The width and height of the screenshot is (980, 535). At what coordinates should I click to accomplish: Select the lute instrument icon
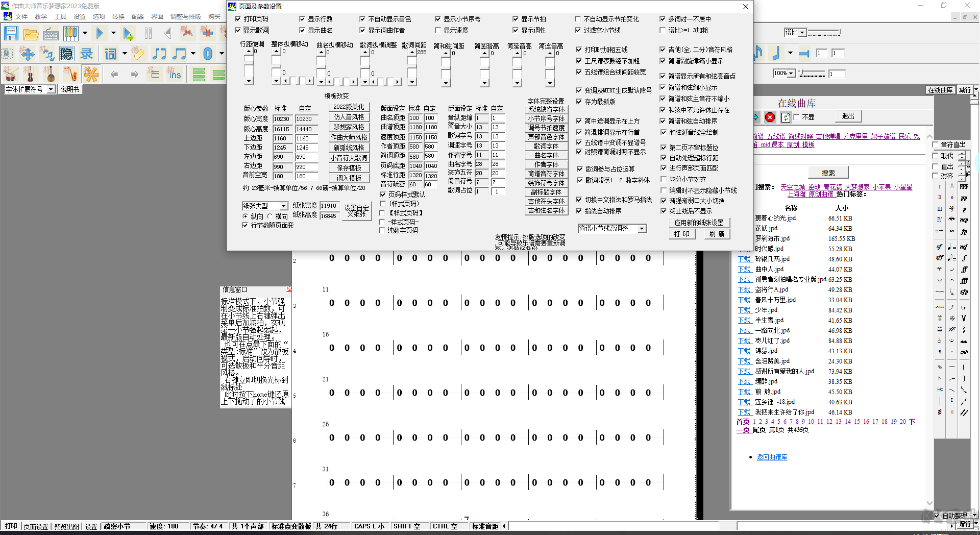[50, 74]
